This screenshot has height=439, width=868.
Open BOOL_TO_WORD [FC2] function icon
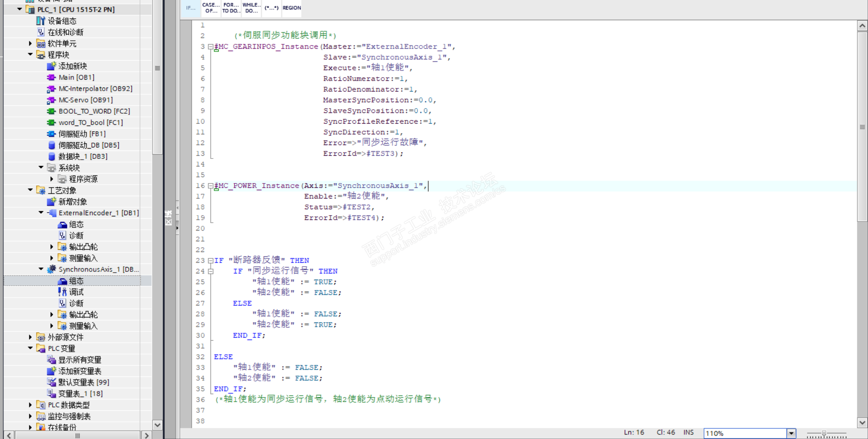[51, 111]
